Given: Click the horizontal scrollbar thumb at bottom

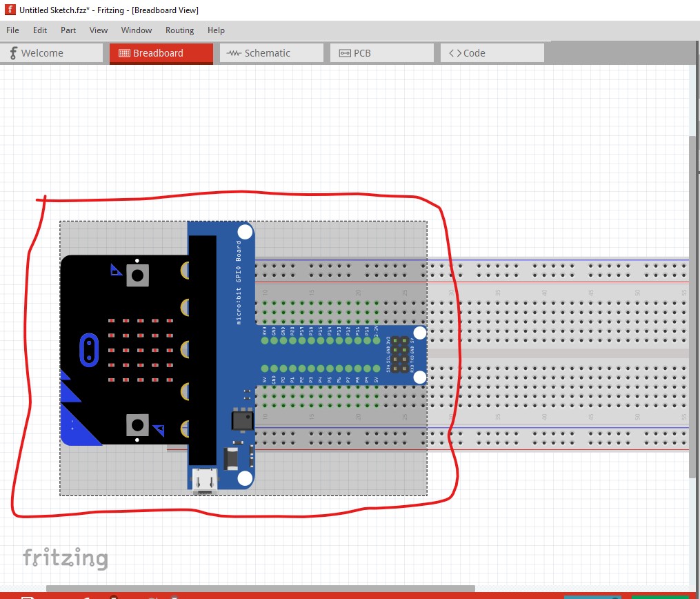Looking at the screenshot, I should coord(261,588).
